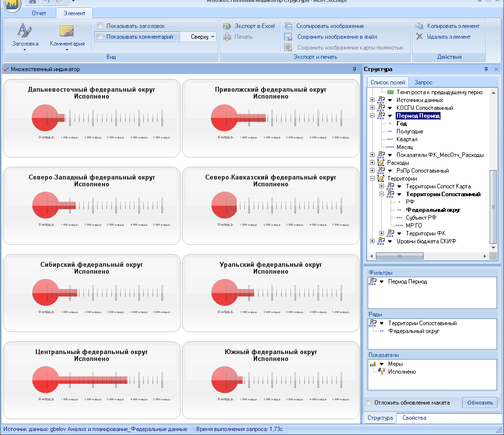504x435 pixels.
Task: Enable Показывать заголовок checkbox
Action: coord(100,26)
